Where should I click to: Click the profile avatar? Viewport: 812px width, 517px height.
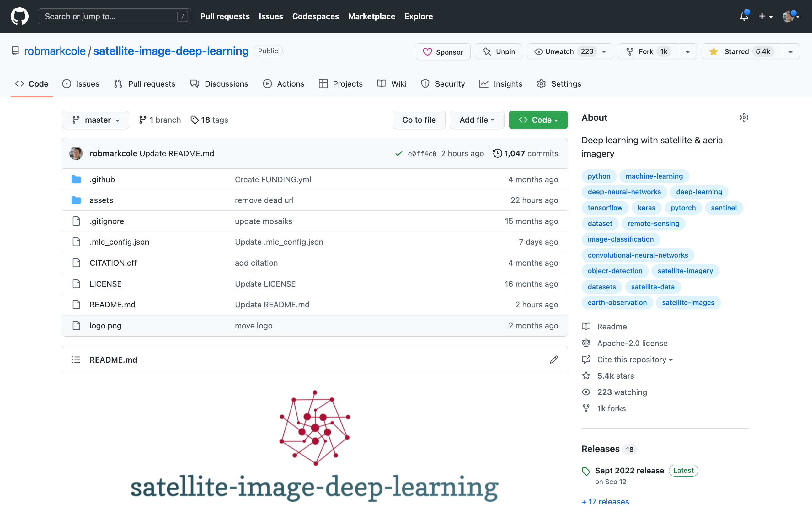(x=789, y=16)
